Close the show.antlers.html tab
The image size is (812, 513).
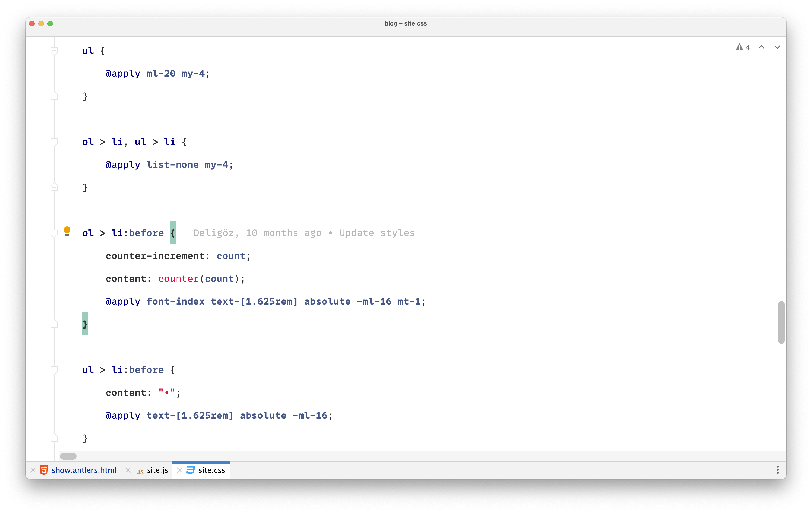[33, 470]
